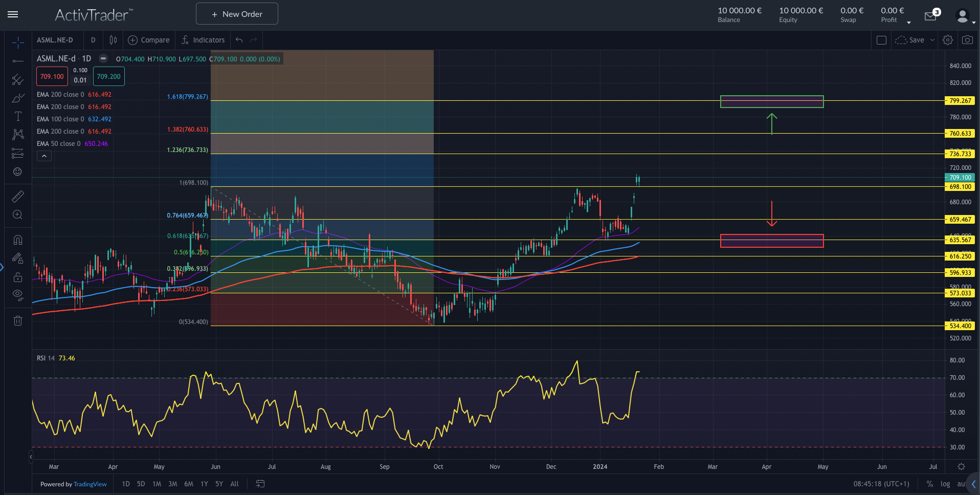This screenshot has width=980, height=495.
Task: Remove drawings with the trash icon
Action: coord(17,321)
